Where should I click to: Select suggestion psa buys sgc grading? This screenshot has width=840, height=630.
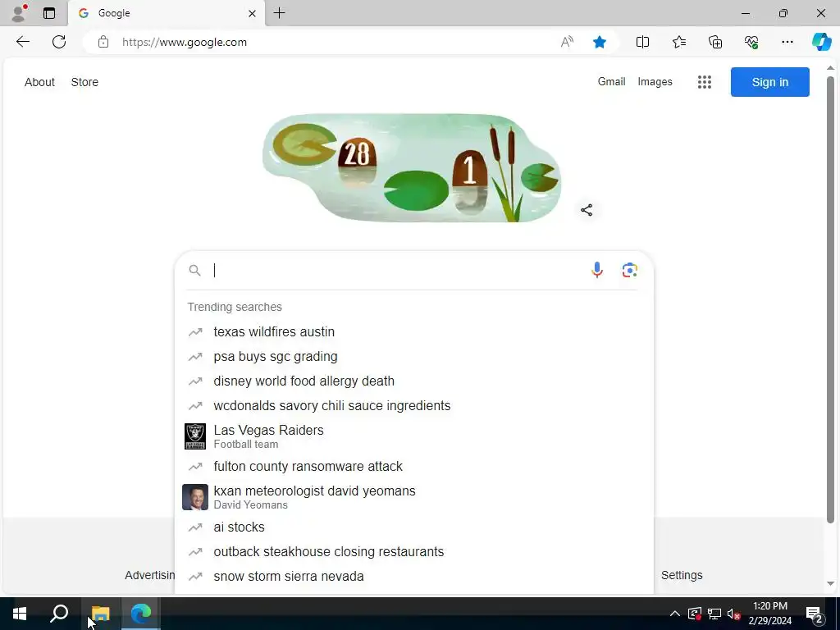coord(413,356)
